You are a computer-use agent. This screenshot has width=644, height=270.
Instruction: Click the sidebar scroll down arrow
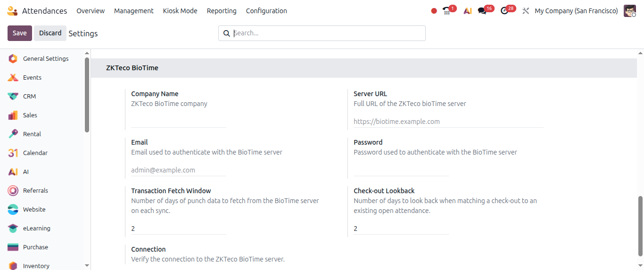87,266
